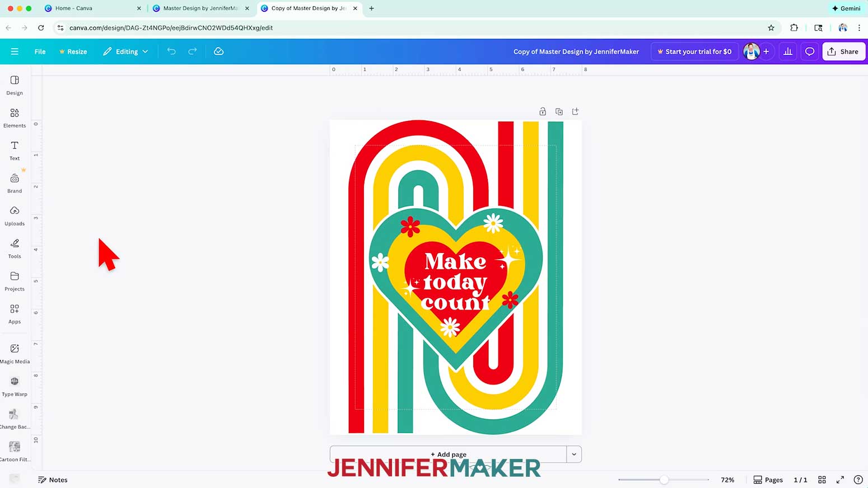Image resolution: width=868 pixels, height=488 pixels.
Task: Open the Projects panel
Action: tap(15, 281)
